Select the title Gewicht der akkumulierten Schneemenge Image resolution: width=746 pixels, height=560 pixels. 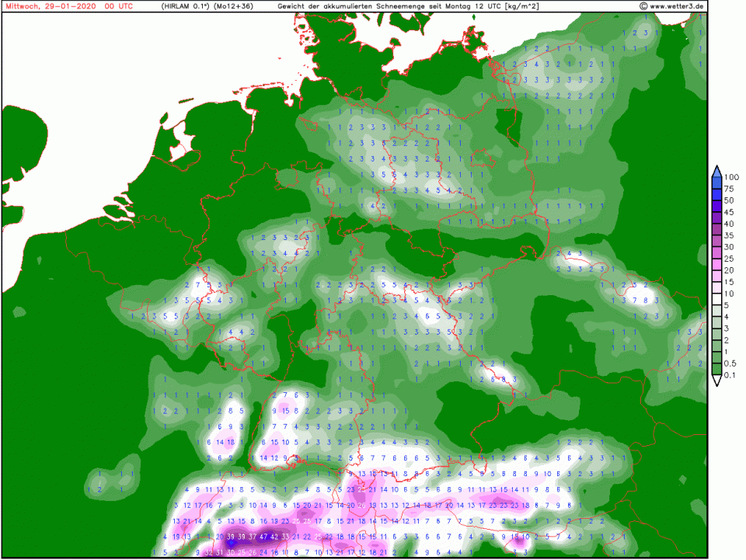coord(351,6)
